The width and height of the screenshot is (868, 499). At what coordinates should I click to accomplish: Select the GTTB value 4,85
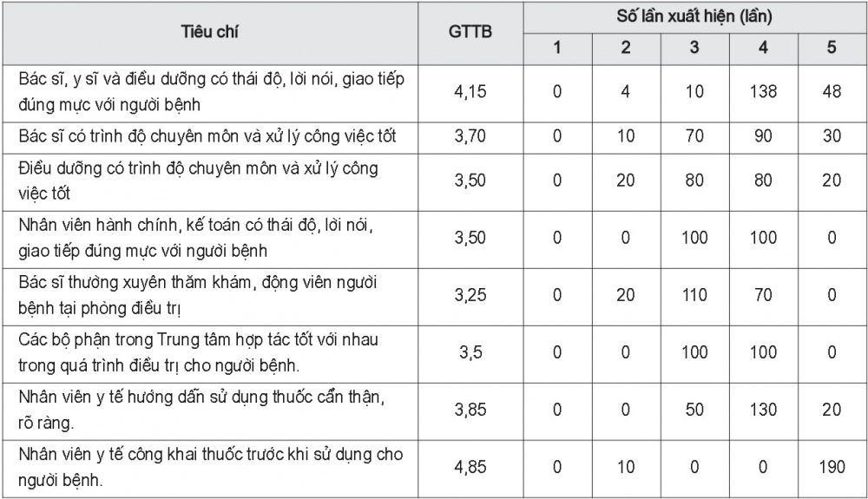click(x=470, y=467)
